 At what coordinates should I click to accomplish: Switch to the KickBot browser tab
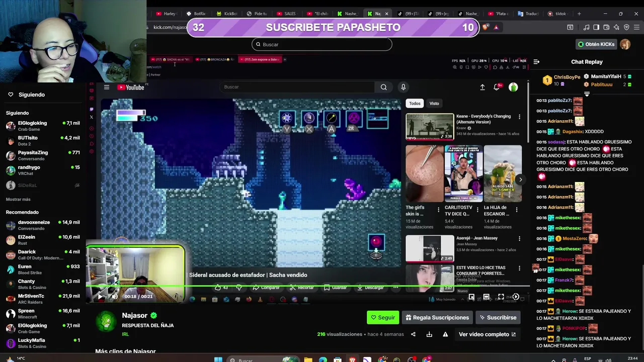pyautogui.click(x=226, y=14)
